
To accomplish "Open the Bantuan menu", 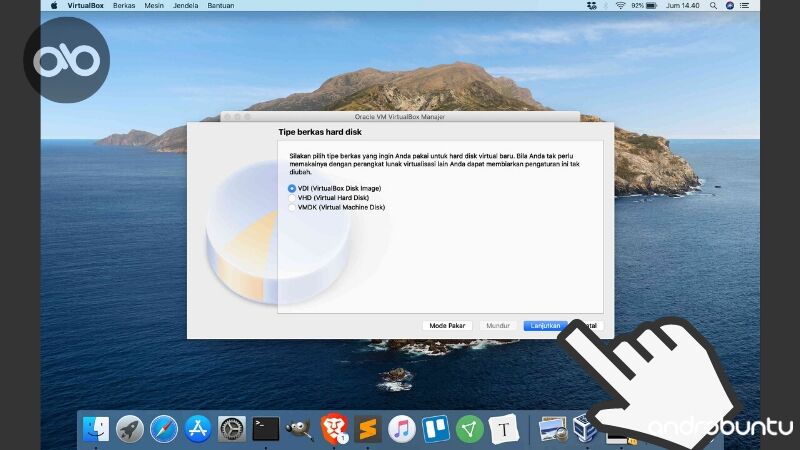I will tap(221, 6).
